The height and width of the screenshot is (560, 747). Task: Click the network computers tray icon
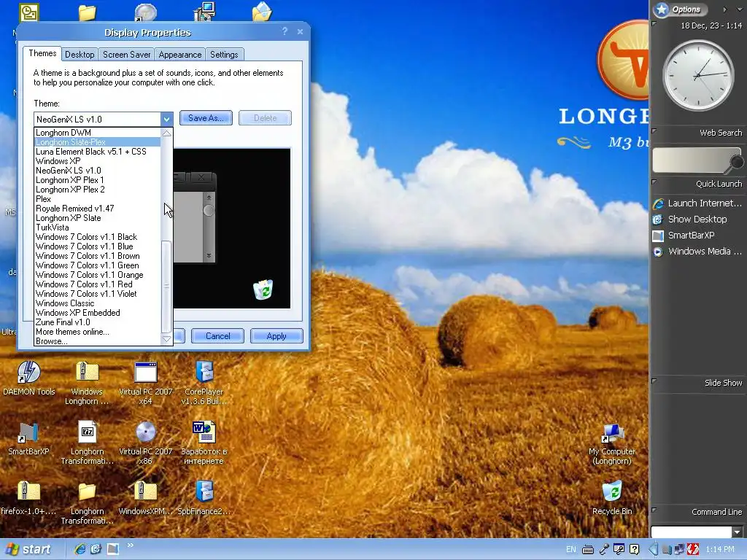click(x=679, y=550)
